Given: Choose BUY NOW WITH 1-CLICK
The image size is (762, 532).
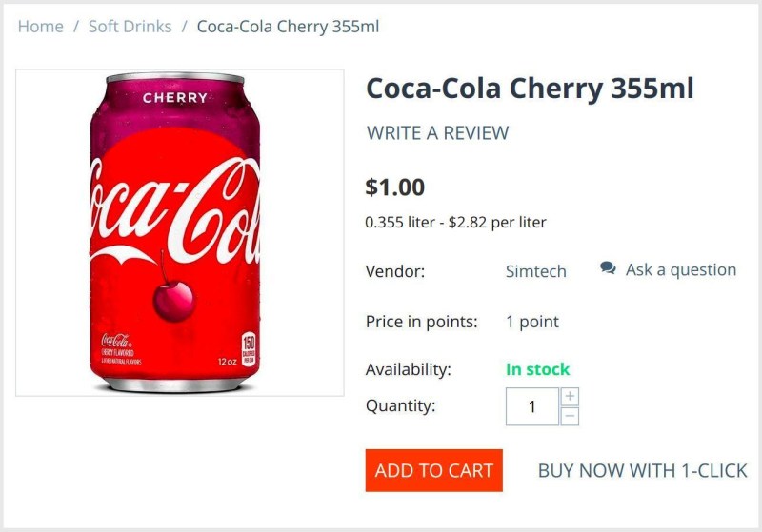Looking at the screenshot, I should [642, 470].
